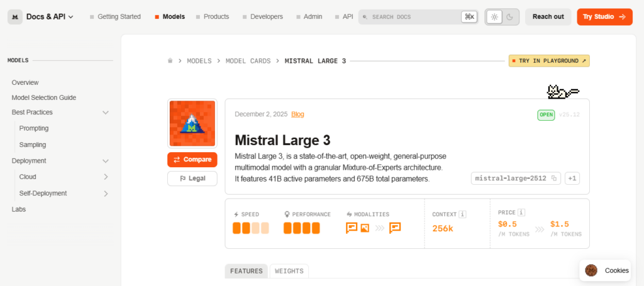
Task: Click Try in Playground button
Action: coord(549,61)
